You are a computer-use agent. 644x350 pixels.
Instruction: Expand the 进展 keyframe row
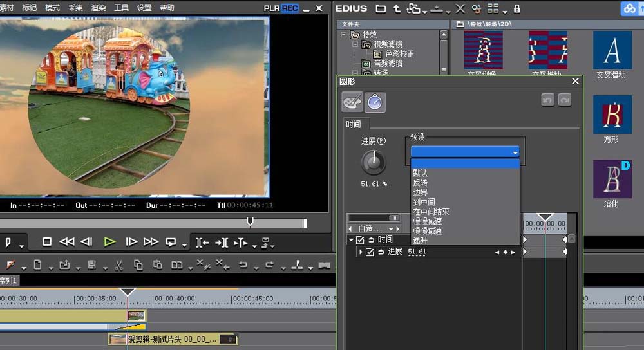(x=361, y=252)
